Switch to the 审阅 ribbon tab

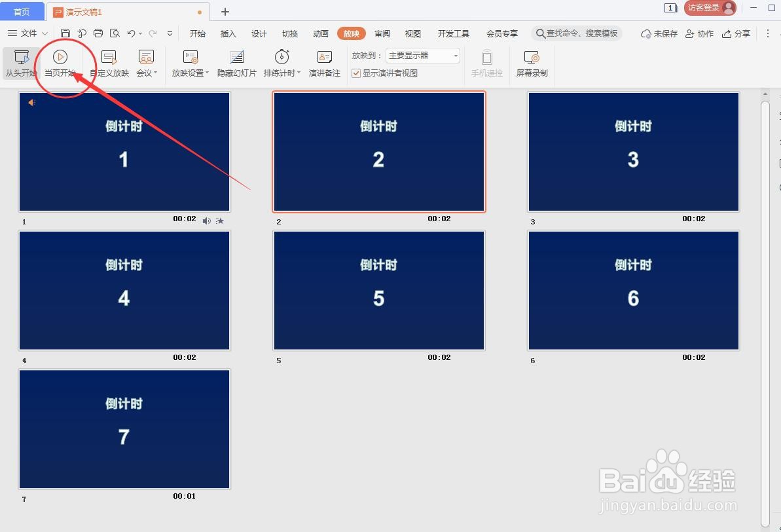pos(382,33)
